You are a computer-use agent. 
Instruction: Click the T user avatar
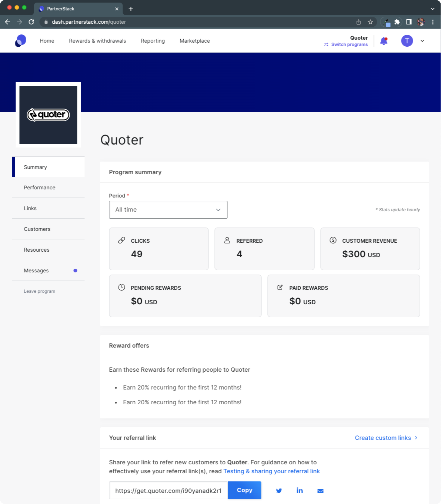pos(407,41)
